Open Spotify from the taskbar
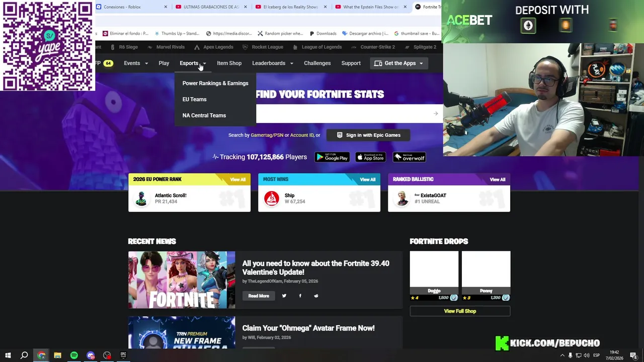 pos(74,355)
